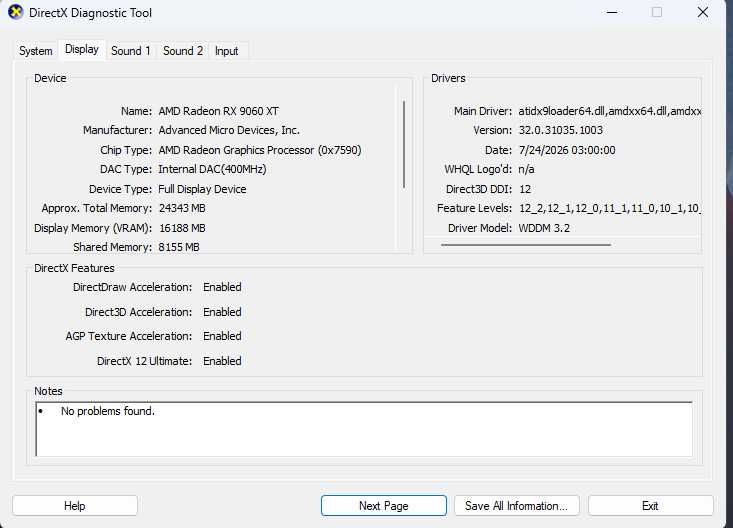Switch to the System tab

[36, 51]
